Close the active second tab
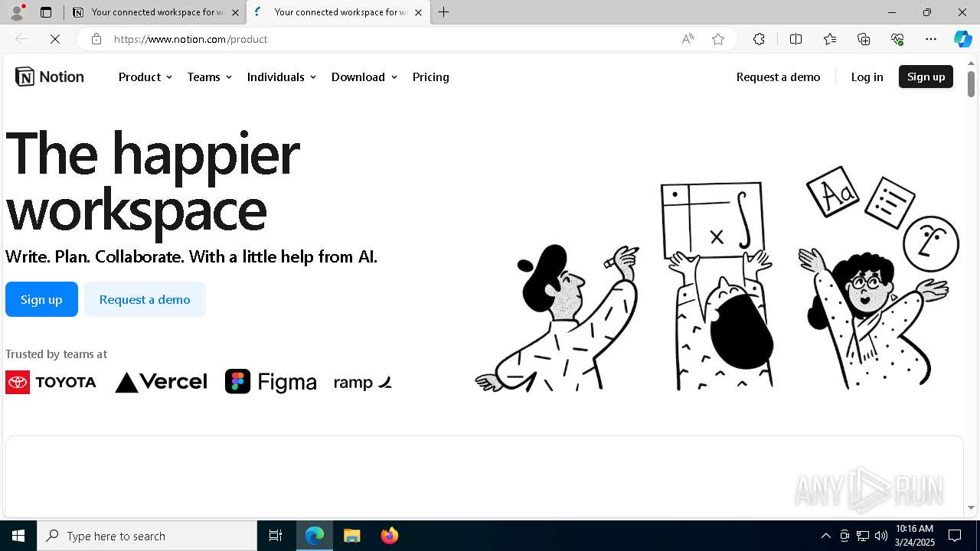 (x=418, y=12)
